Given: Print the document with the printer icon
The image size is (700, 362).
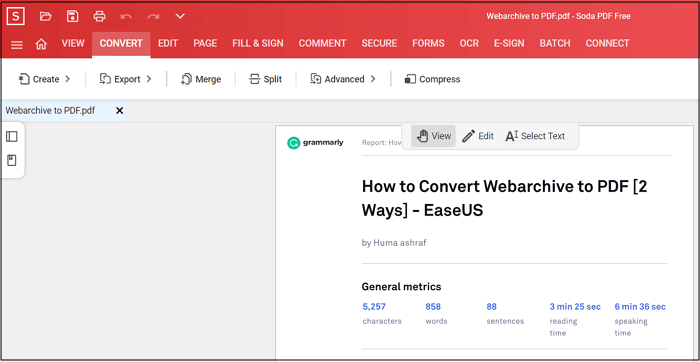Looking at the screenshot, I should point(99,17).
